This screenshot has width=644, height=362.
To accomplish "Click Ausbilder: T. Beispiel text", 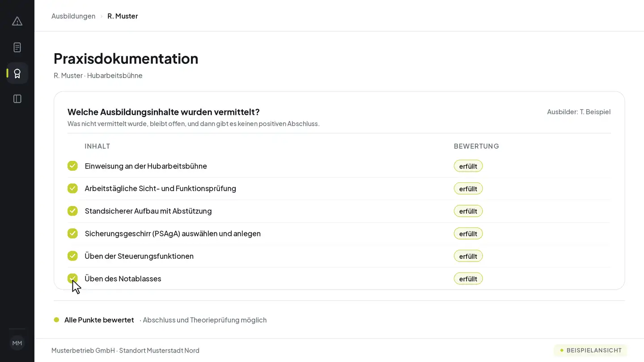I will [x=579, y=112].
